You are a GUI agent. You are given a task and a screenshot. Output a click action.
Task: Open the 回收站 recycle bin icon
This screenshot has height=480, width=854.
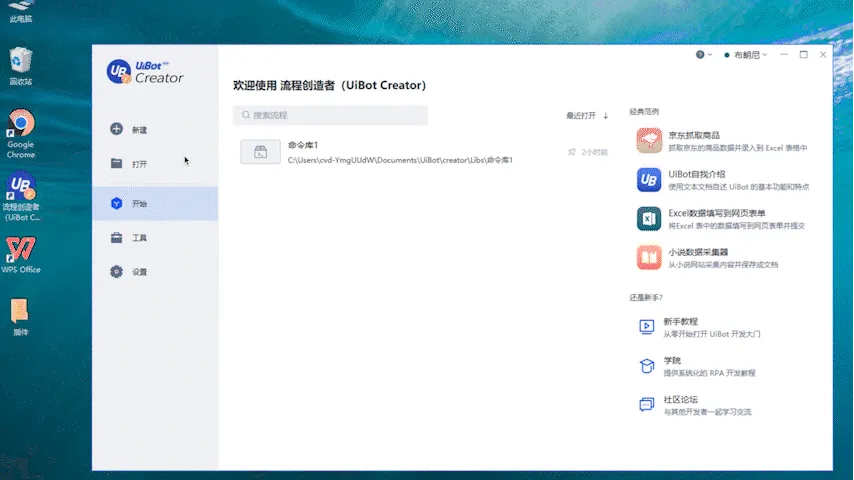click(x=21, y=66)
